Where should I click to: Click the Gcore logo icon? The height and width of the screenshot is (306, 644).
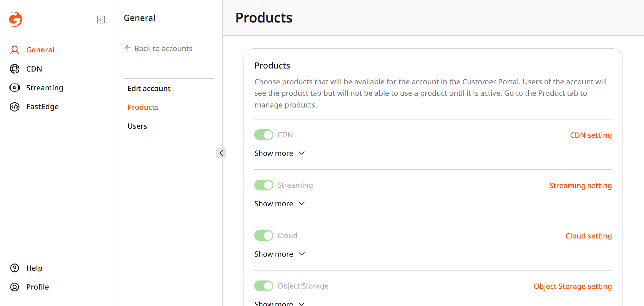[x=15, y=19]
